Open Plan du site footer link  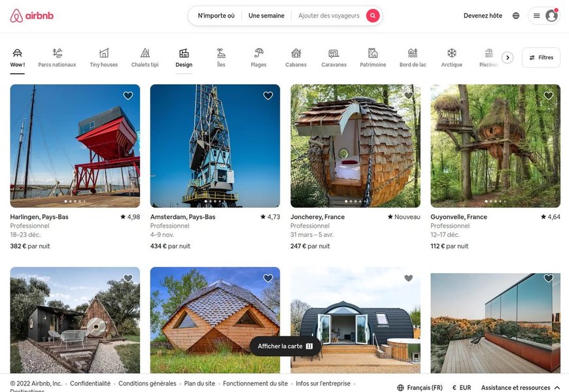click(199, 384)
